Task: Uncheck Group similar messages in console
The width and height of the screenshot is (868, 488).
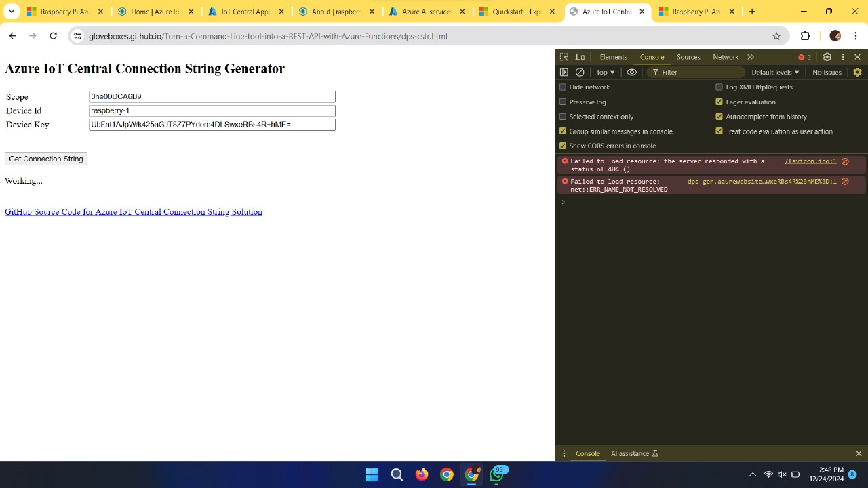Action: coord(563,131)
